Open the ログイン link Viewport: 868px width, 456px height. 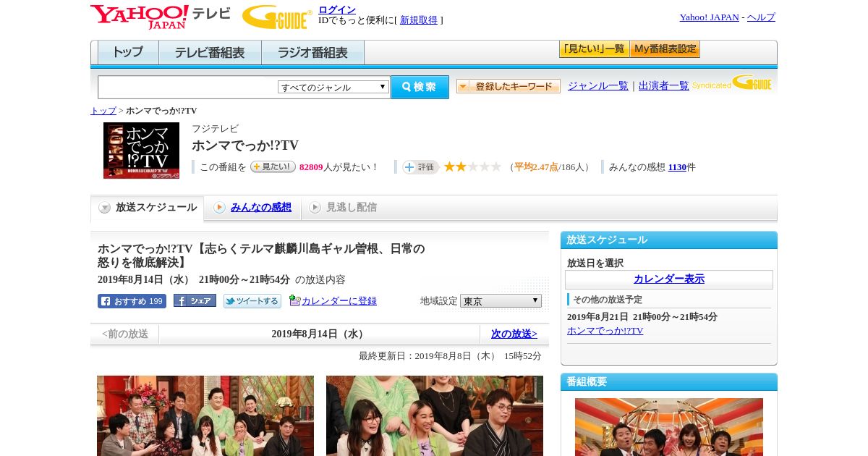pyautogui.click(x=337, y=9)
